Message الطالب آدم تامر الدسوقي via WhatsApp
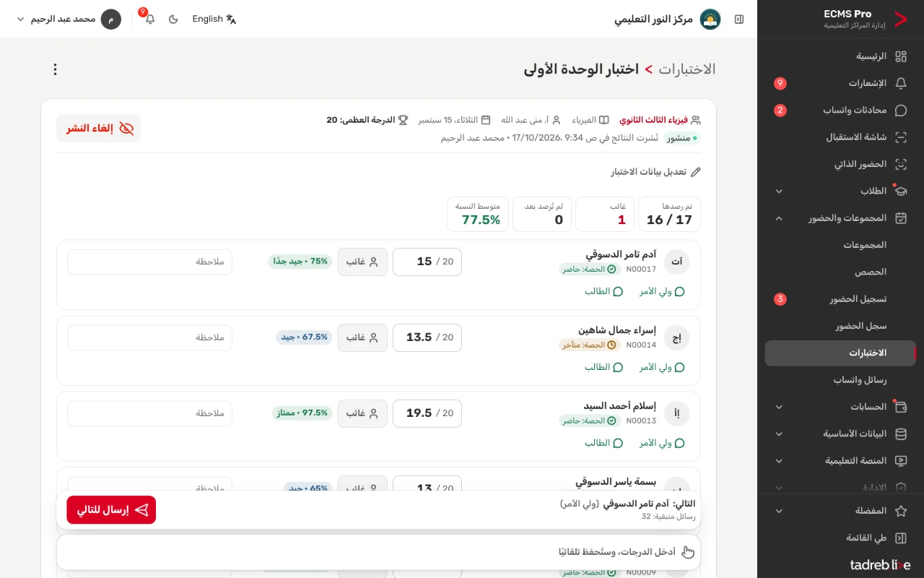The height and width of the screenshot is (578, 924). (x=603, y=292)
